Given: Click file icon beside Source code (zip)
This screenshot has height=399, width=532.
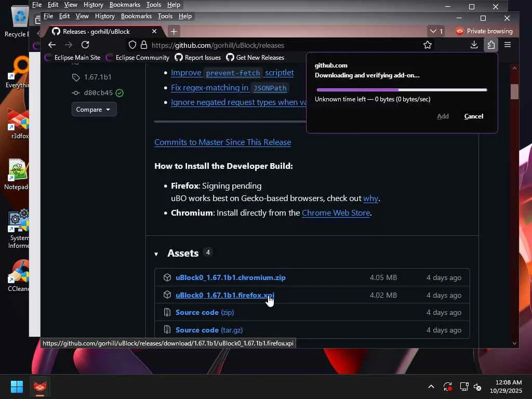Looking at the screenshot, I should [167, 312].
